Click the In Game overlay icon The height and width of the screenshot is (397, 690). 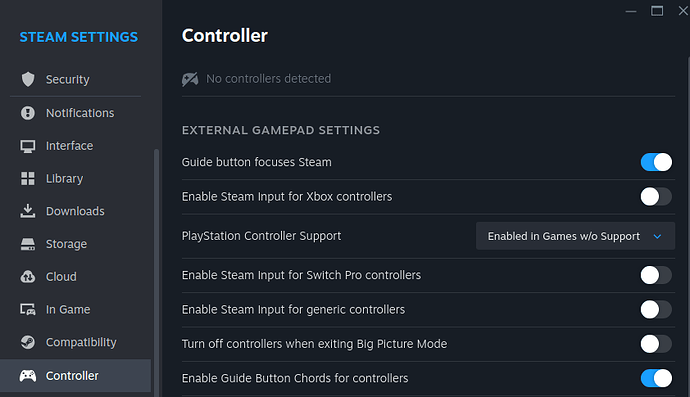pos(28,310)
